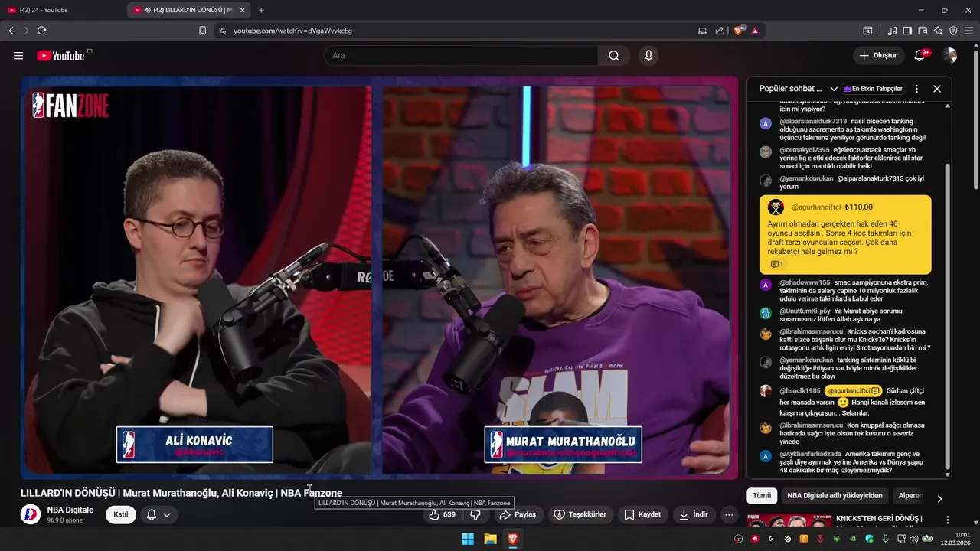
Task: Start voice search with microphone icon
Action: (x=648, y=56)
